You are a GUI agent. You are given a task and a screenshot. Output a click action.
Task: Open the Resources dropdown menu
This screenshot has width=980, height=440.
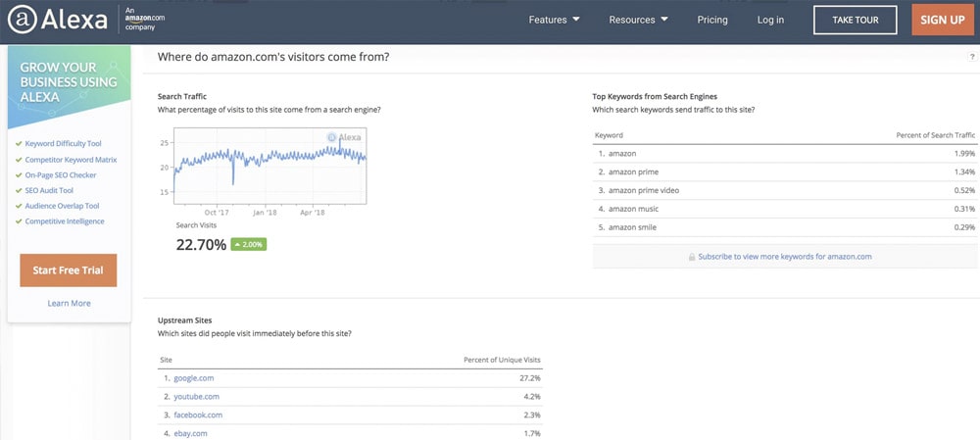tap(638, 20)
